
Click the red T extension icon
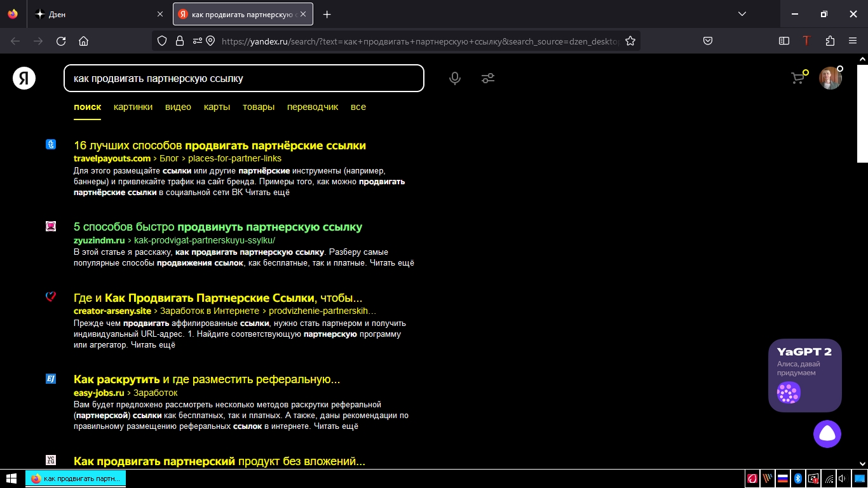tap(806, 41)
